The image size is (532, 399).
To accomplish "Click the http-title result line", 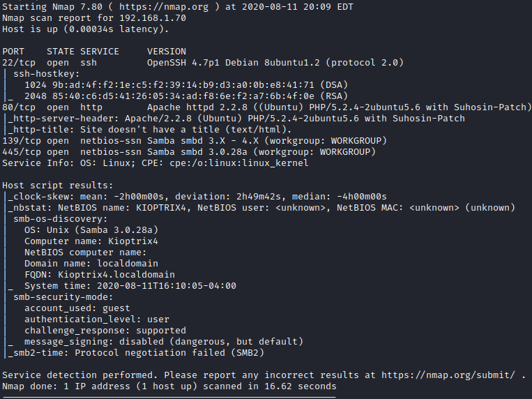I will [150, 130].
